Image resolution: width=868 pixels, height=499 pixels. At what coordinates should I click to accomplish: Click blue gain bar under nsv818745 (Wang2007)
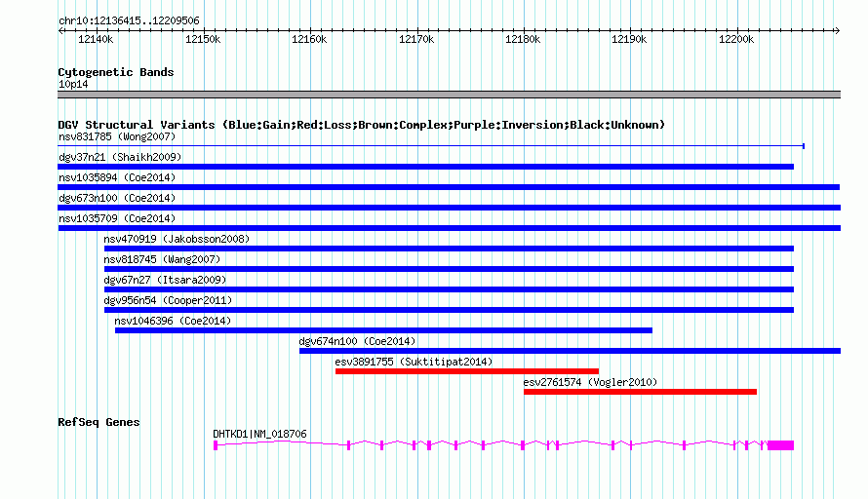pyautogui.click(x=449, y=269)
